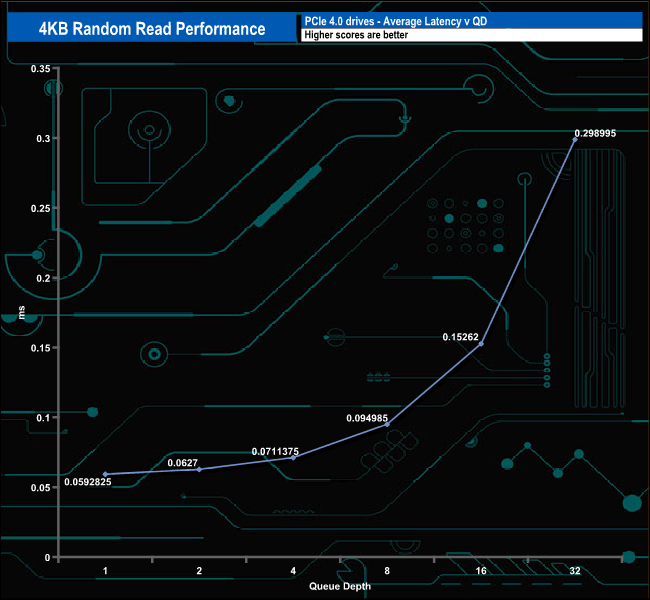Select the data point marker at queue depth 32

pos(575,140)
